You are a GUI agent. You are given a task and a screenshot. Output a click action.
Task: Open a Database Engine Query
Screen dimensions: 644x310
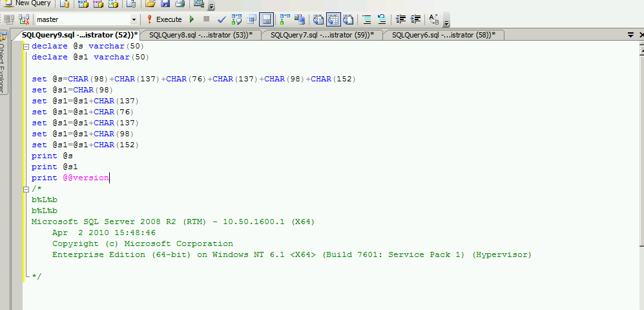coord(64,4)
